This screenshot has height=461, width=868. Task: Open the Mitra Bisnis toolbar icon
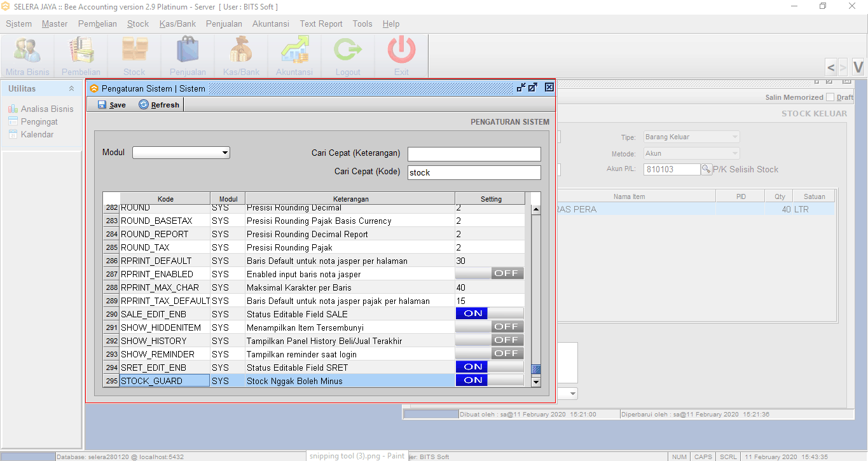point(27,51)
